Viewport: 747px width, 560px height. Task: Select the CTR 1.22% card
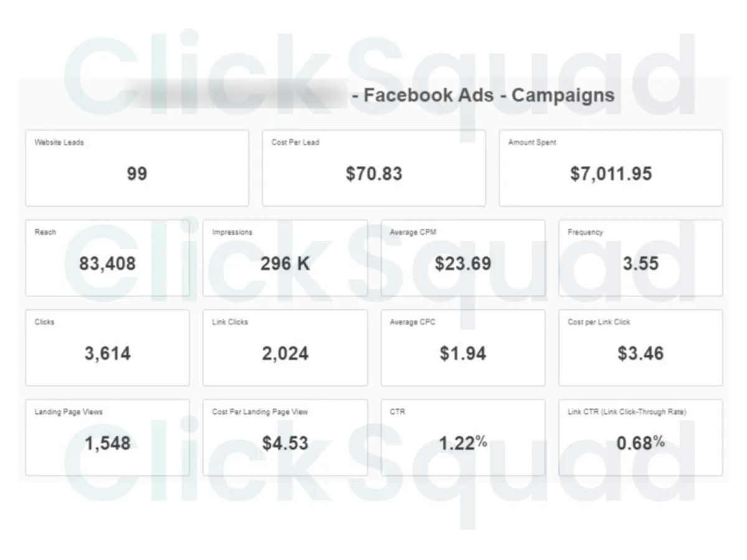pos(463,437)
